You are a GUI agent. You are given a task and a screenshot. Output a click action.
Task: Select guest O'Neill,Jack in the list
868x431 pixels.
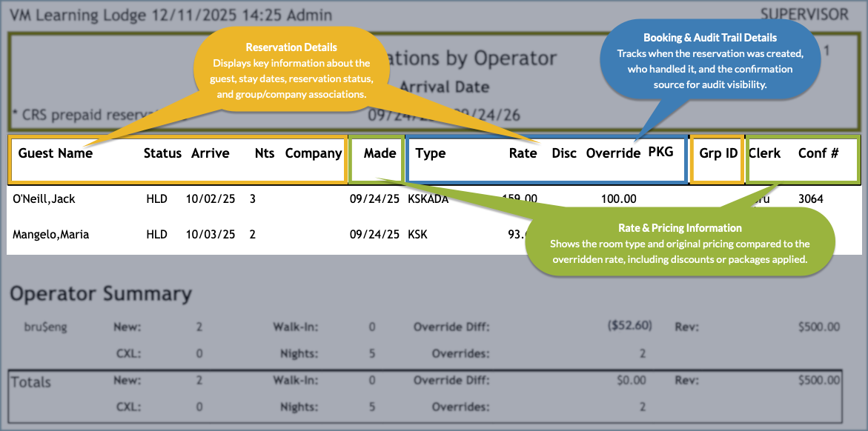pyautogui.click(x=44, y=198)
